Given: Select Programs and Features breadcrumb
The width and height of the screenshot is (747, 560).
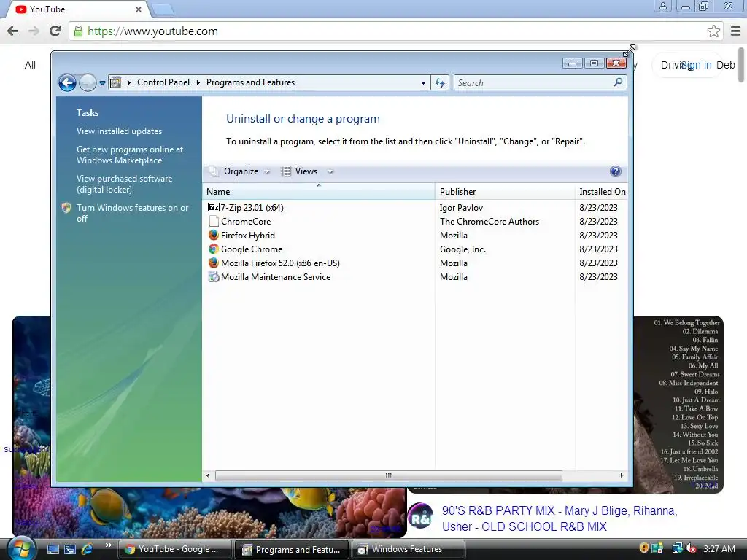Looking at the screenshot, I should 251,82.
